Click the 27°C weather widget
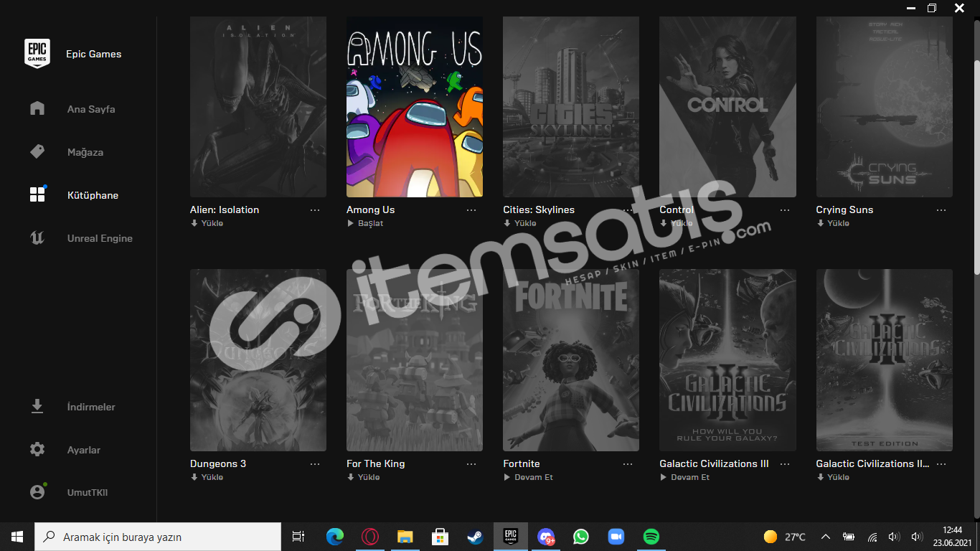 (x=785, y=537)
